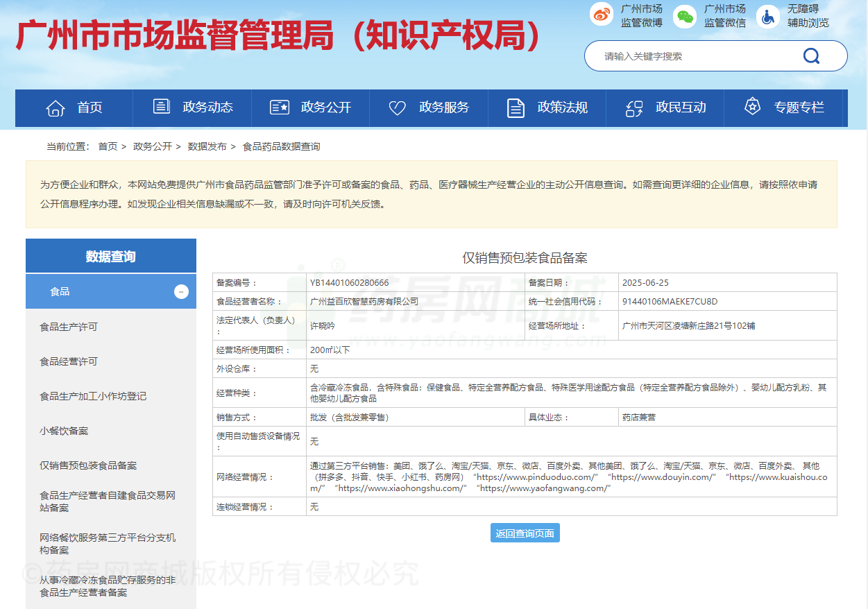Screen dimensions: 868x609
Task: Go to 数据发布 in breadcrumb
Action: point(207,146)
